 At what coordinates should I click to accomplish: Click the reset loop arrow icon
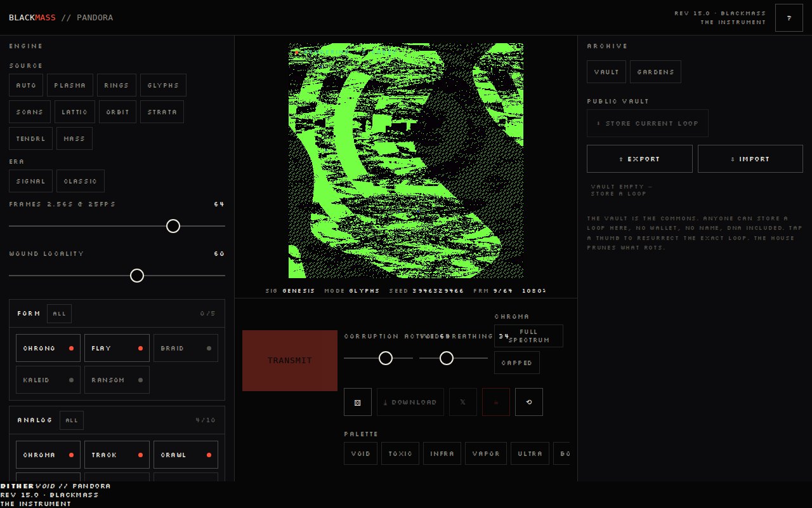[x=529, y=402]
